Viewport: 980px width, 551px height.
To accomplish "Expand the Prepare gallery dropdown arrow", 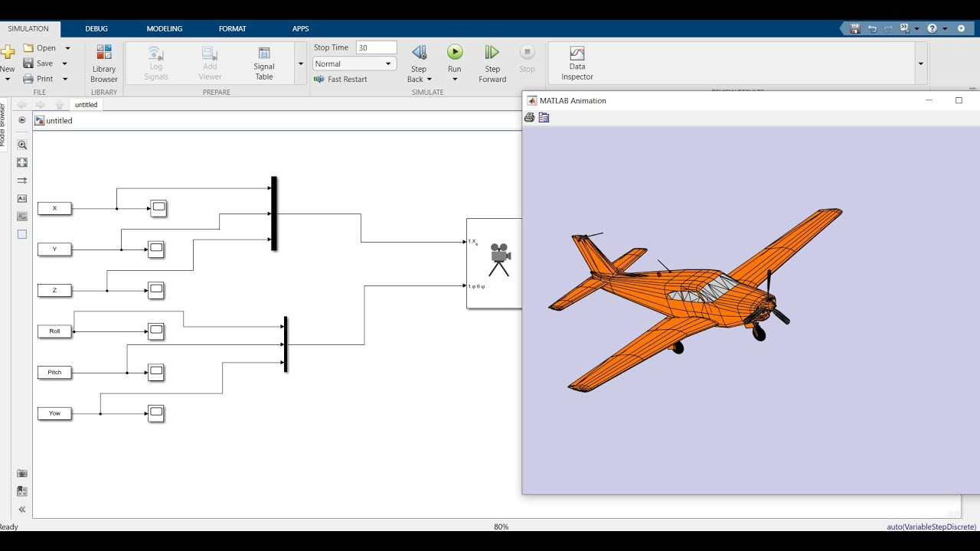I will coord(301,64).
